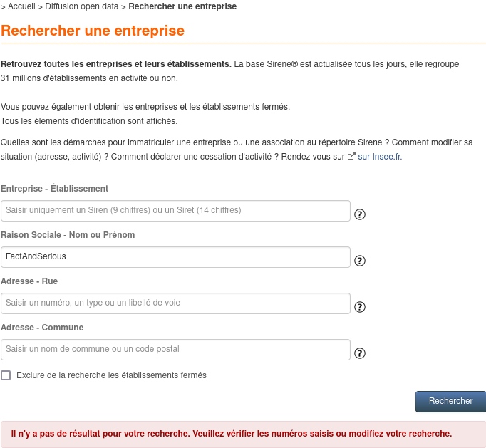Follow the 'sur Insee.fr' link

pyautogui.click(x=380, y=157)
